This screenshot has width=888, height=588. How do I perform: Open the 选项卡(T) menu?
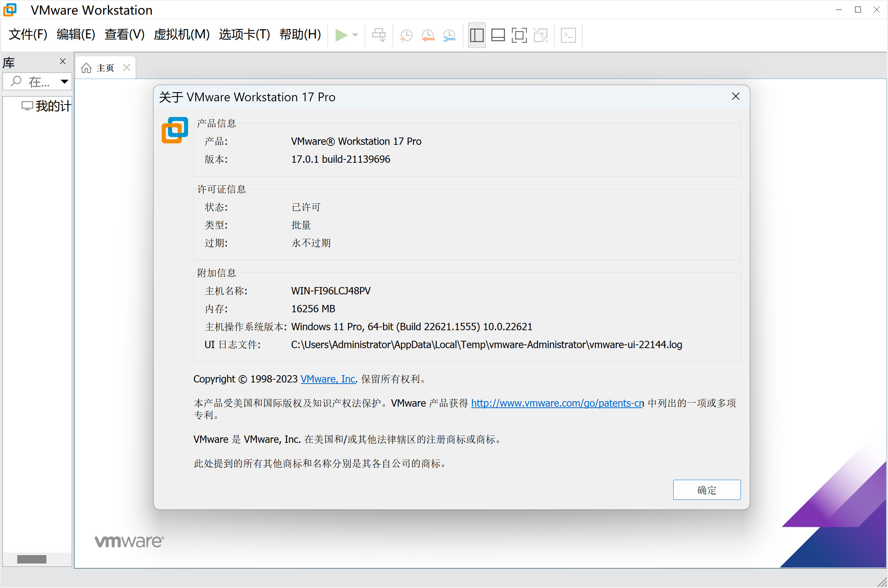tap(245, 34)
